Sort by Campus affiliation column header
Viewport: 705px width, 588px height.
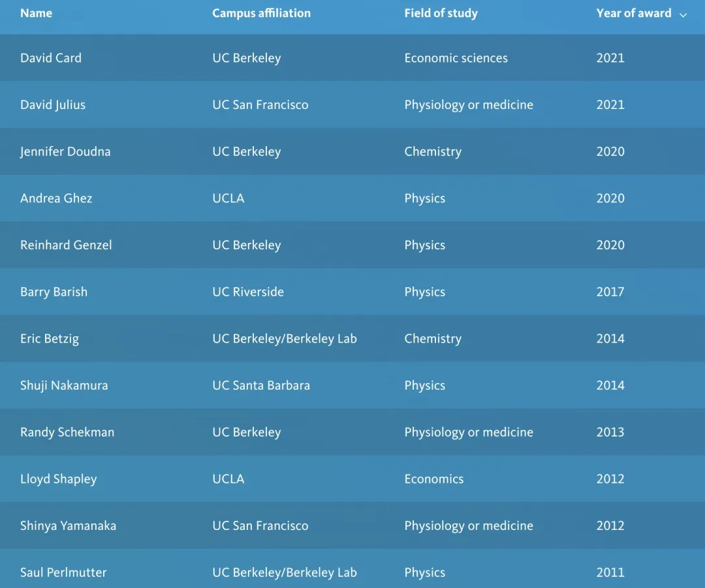click(x=261, y=13)
